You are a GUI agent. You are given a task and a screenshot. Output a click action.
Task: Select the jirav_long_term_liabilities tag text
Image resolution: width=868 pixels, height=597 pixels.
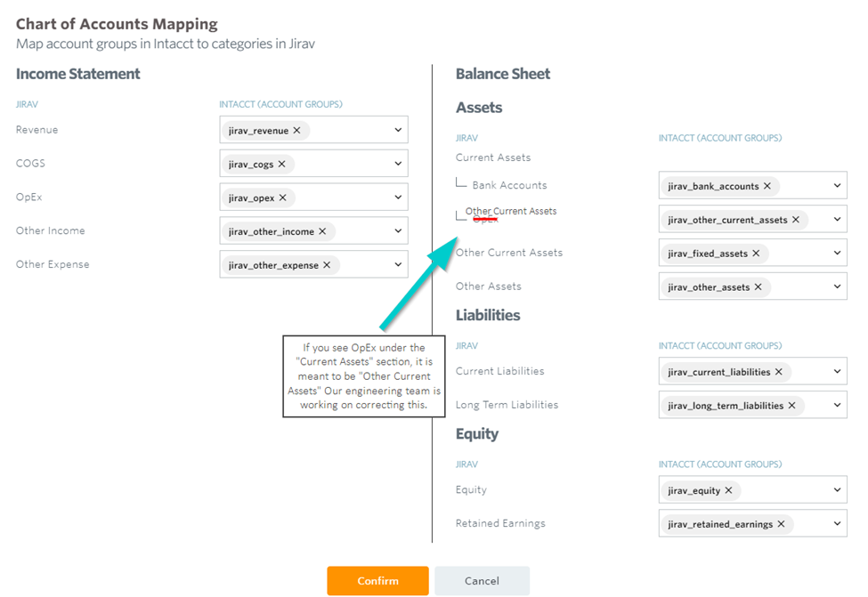(x=726, y=406)
